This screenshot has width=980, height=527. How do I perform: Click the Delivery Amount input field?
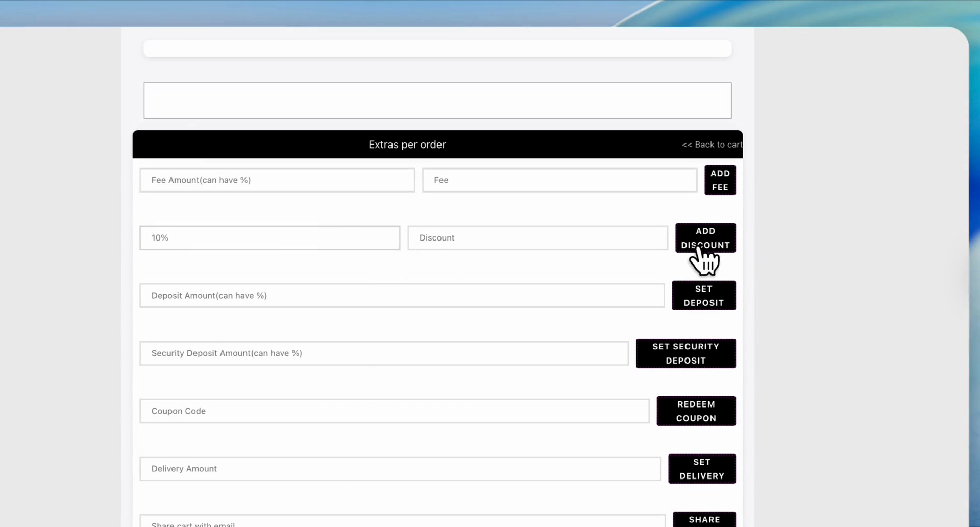click(x=400, y=468)
